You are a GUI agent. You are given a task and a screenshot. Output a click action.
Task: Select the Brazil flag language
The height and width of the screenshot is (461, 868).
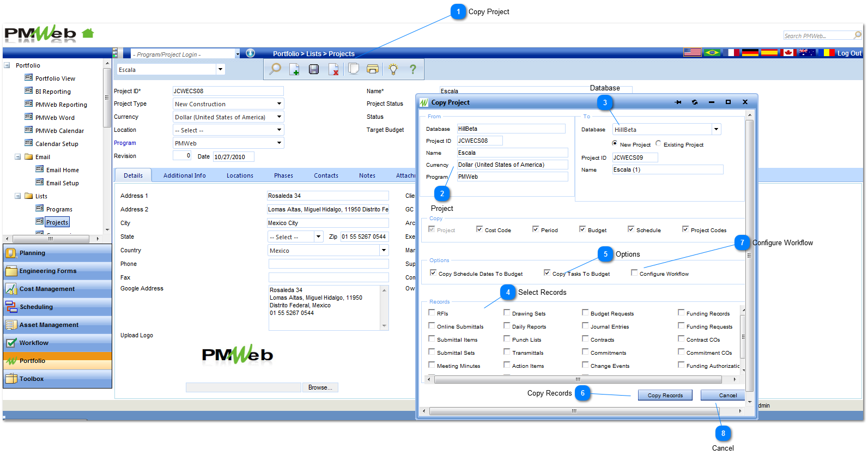[712, 53]
